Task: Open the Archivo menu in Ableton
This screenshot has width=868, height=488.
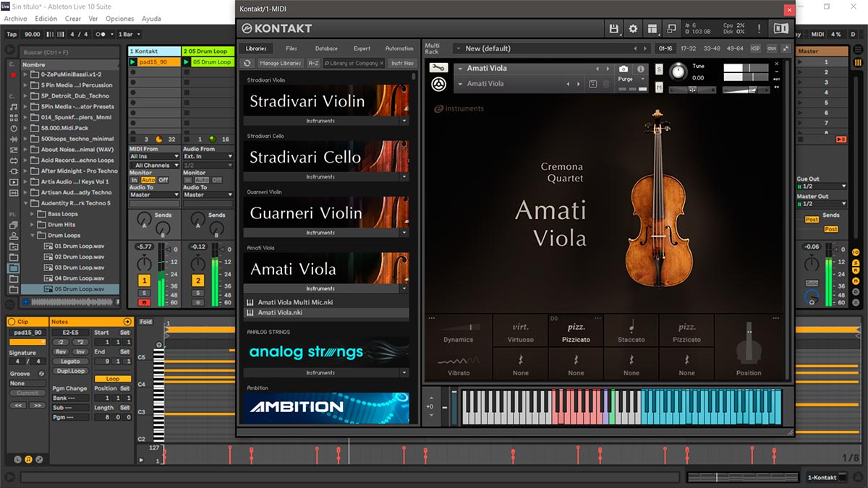Action: click(x=15, y=19)
